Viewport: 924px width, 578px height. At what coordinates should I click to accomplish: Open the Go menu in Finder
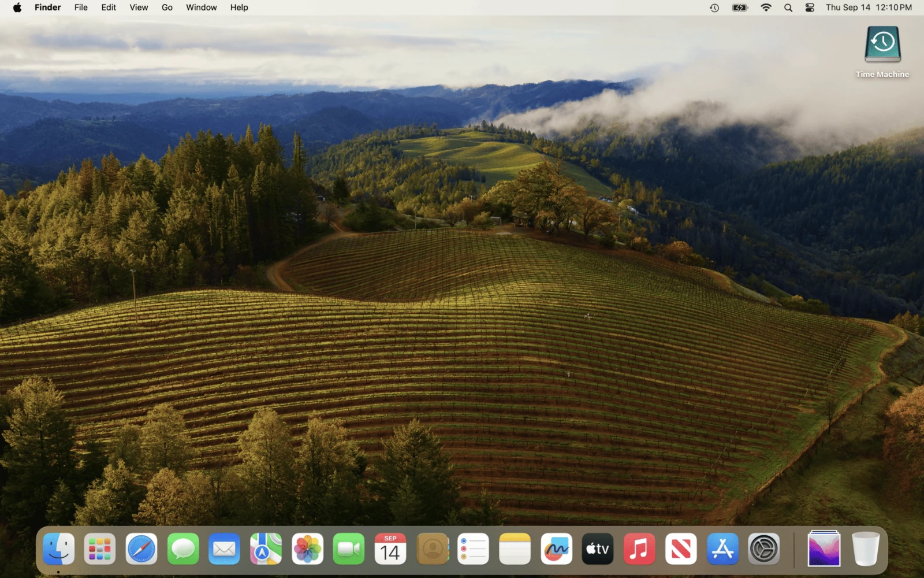(x=166, y=8)
